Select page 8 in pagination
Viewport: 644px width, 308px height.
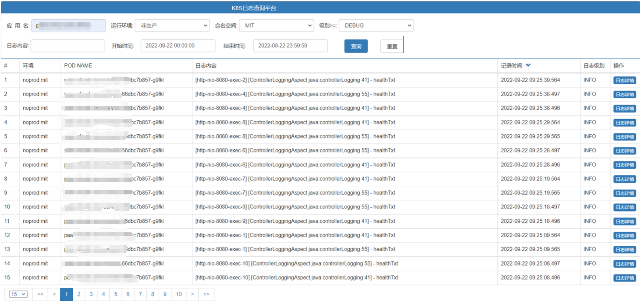coord(153,294)
